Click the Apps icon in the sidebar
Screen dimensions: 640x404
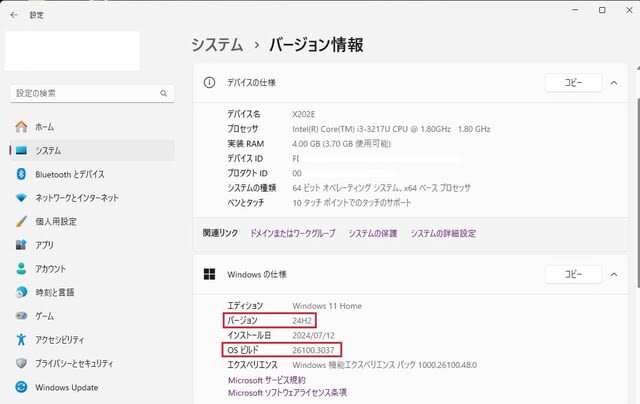pos(21,245)
